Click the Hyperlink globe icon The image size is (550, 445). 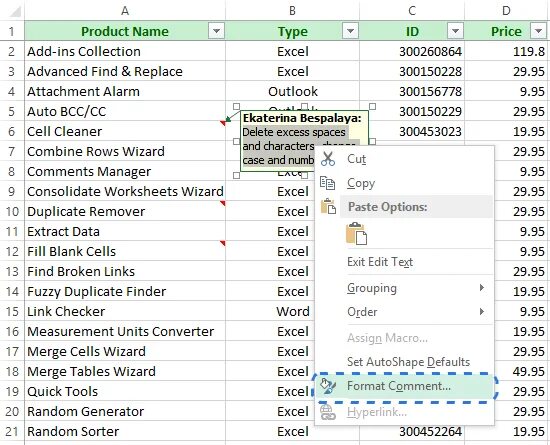[x=328, y=412]
